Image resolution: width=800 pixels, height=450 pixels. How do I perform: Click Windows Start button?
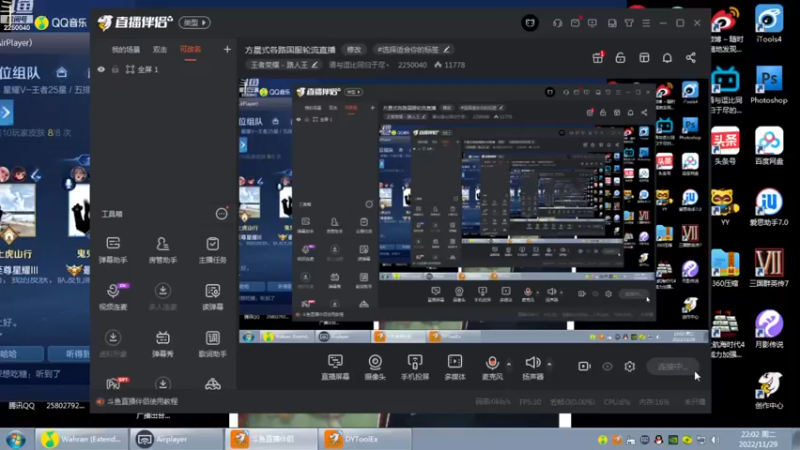tap(16, 439)
